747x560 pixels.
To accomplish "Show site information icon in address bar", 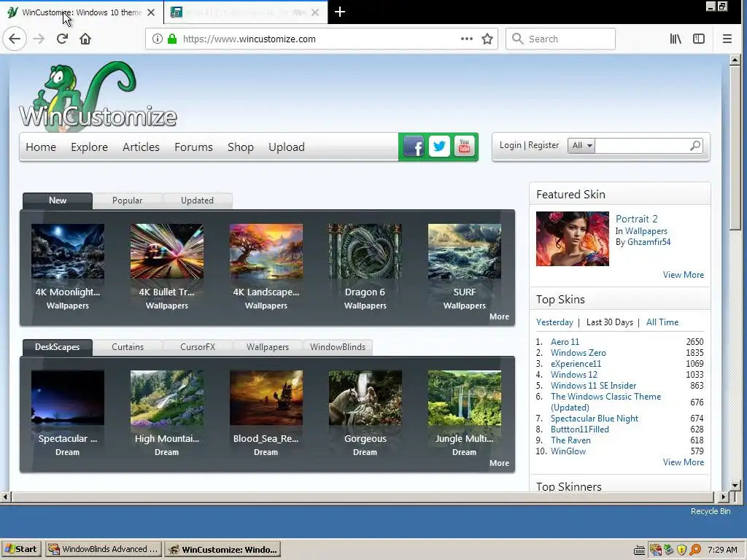I will tap(158, 39).
